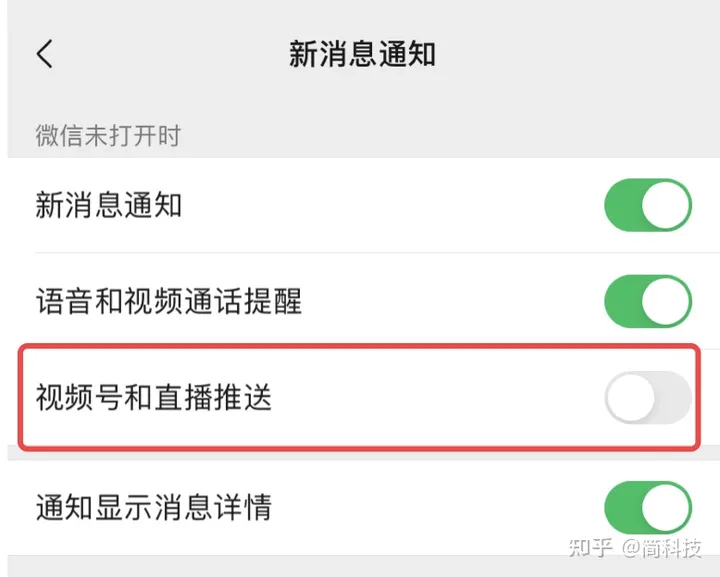Tap the white knob on 新消息通知 switch
Screen dimensions: 720x577
[x=666, y=205]
